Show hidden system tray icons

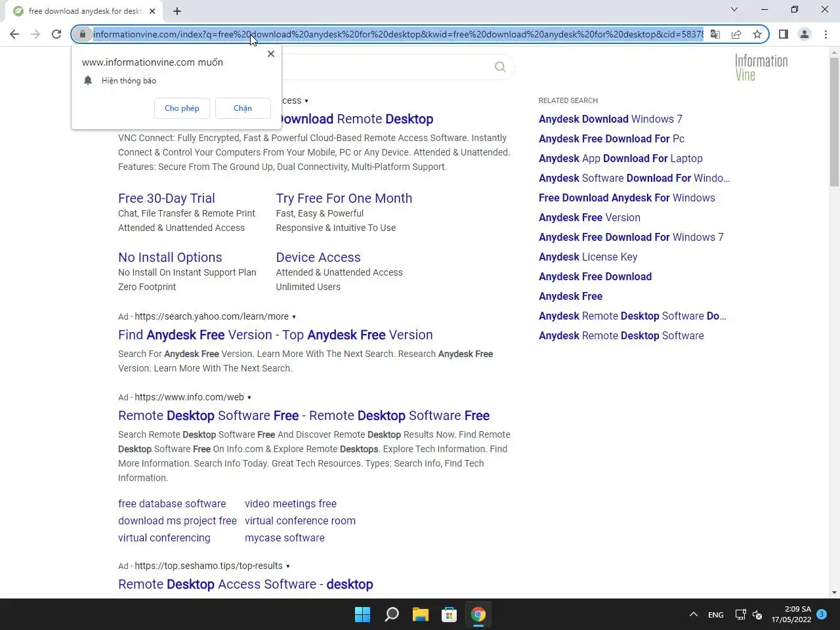(693, 615)
